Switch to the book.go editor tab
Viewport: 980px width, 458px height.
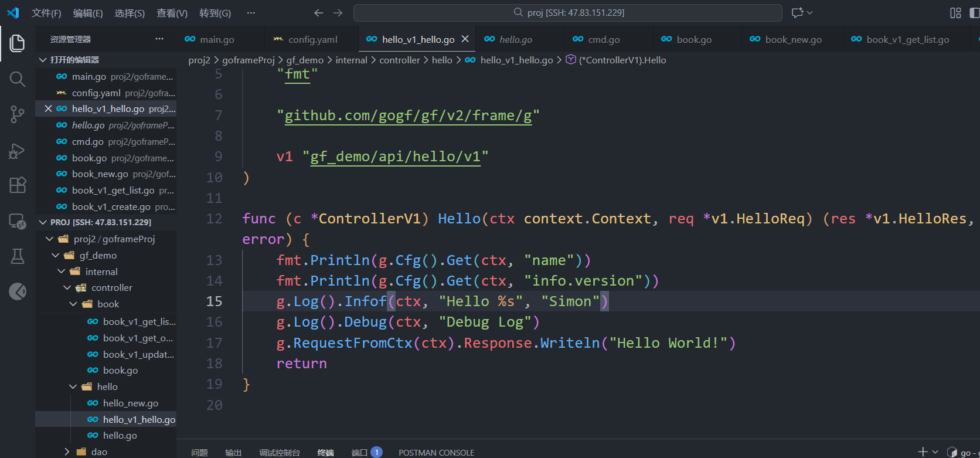click(696, 39)
